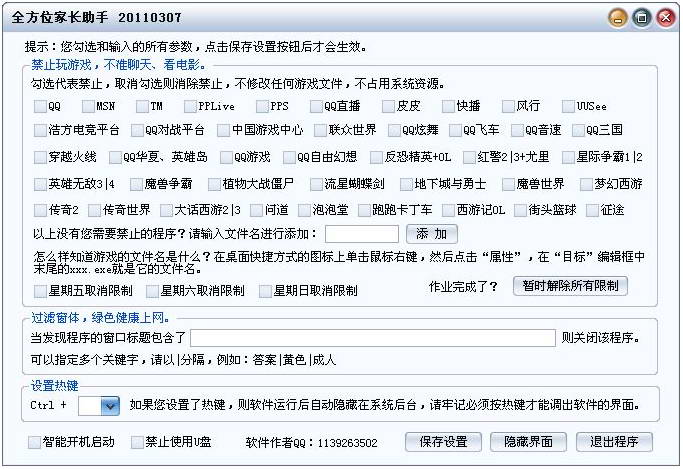The height and width of the screenshot is (469, 683).
Task: Click 保存设置 button
Action: [443, 442]
